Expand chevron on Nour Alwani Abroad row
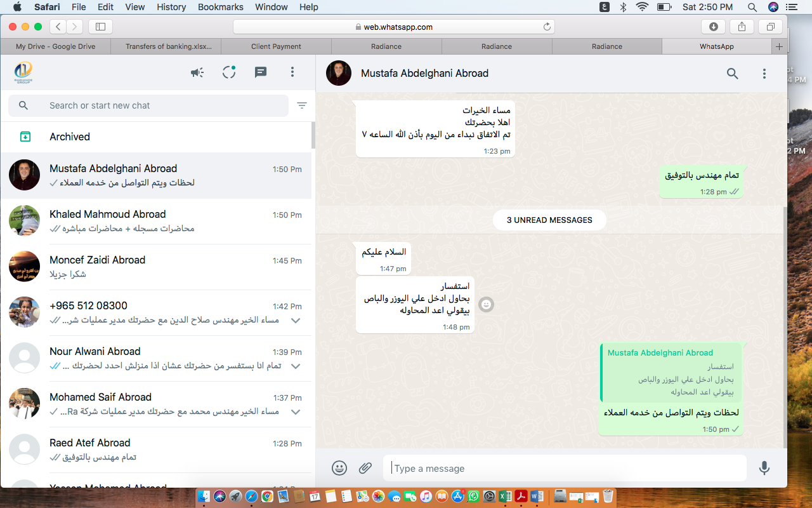Image resolution: width=812 pixels, height=508 pixels. (x=295, y=366)
